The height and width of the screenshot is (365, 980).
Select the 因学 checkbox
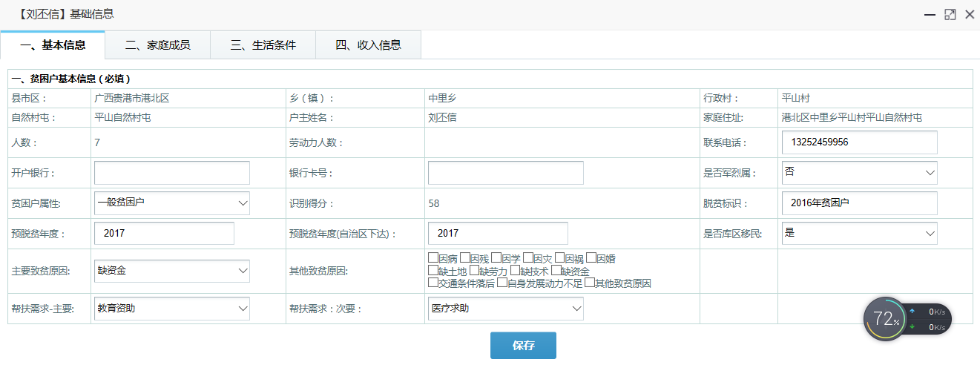496,259
